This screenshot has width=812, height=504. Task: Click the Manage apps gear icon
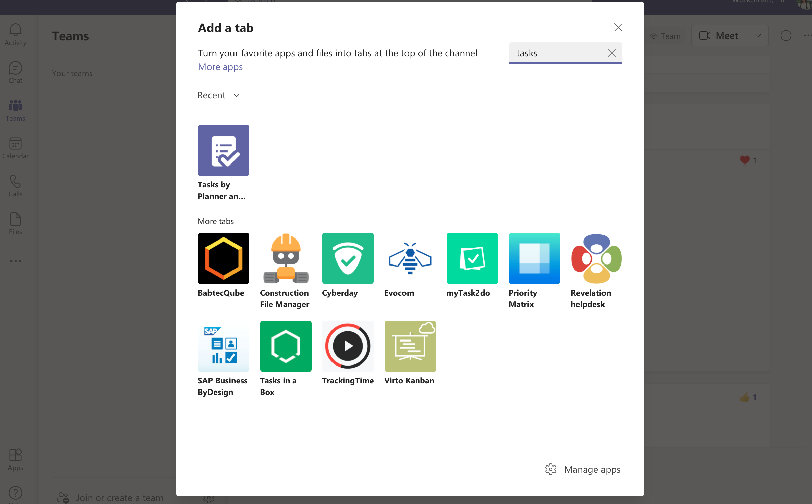coord(550,469)
